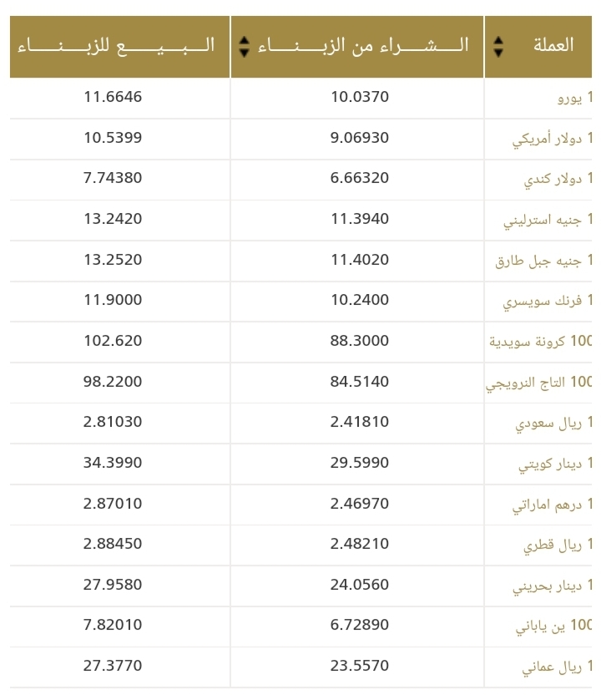Open the يورو currency link
The image size is (601, 700).
(574, 97)
